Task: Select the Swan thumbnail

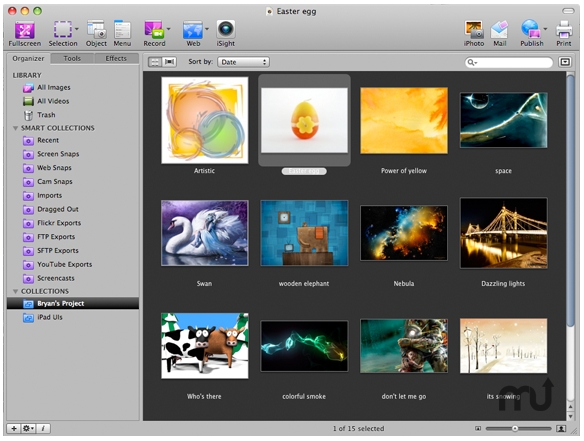Action: (204, 233)
